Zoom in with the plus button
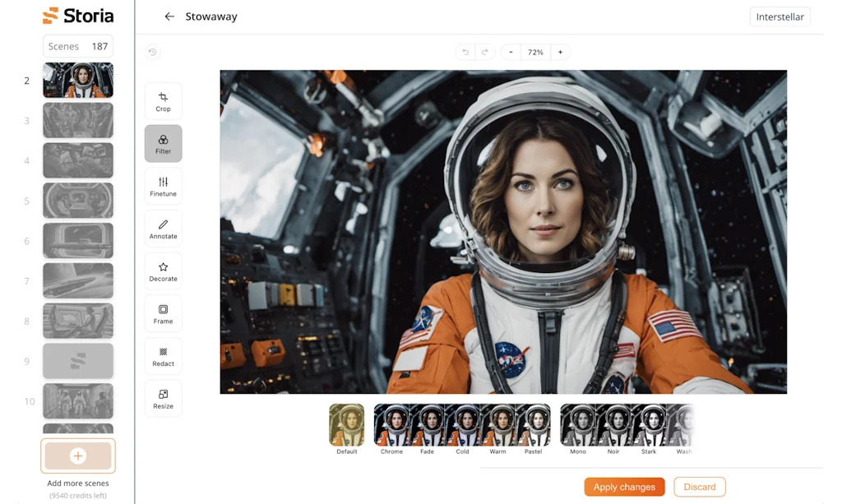This screenshot has width=842, height=504. (560, 52)
